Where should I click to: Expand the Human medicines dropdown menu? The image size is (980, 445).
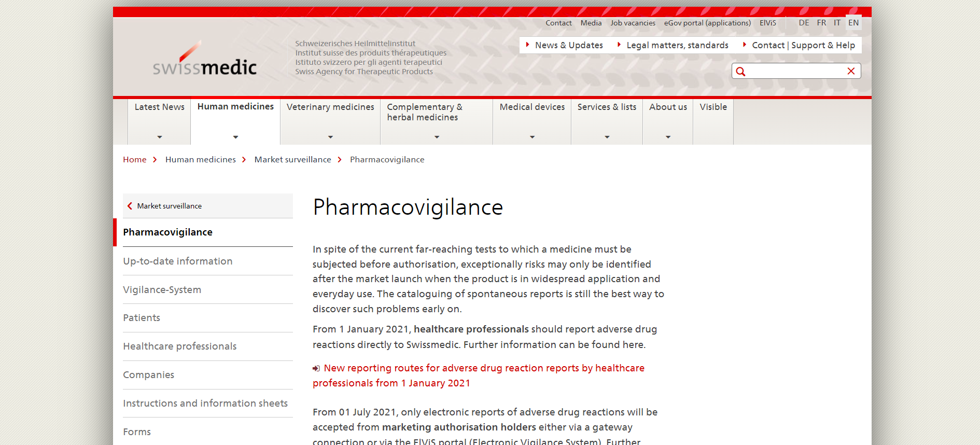point(235,137)
